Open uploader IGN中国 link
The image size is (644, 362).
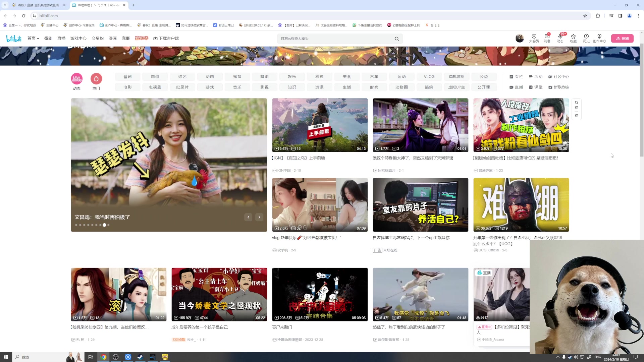[284, 171]
